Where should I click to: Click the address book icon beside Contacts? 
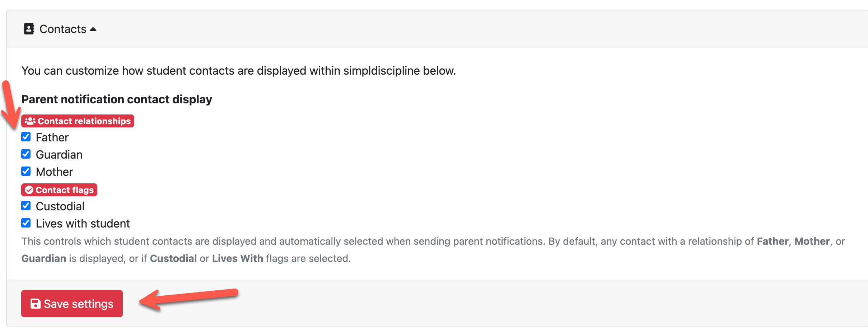pos(29,29)
